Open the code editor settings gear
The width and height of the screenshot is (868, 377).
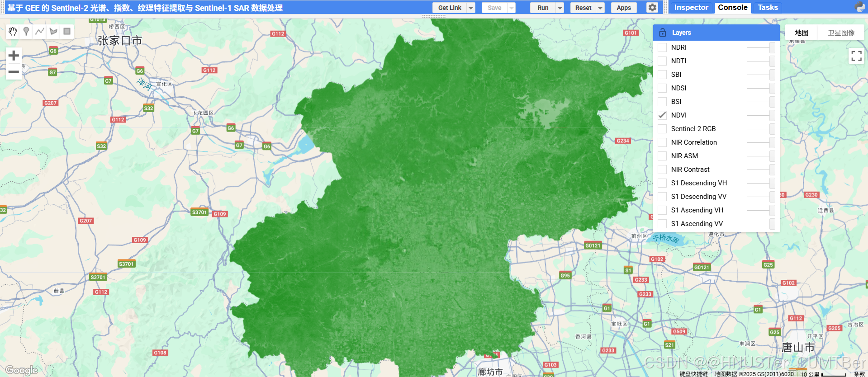652,8
